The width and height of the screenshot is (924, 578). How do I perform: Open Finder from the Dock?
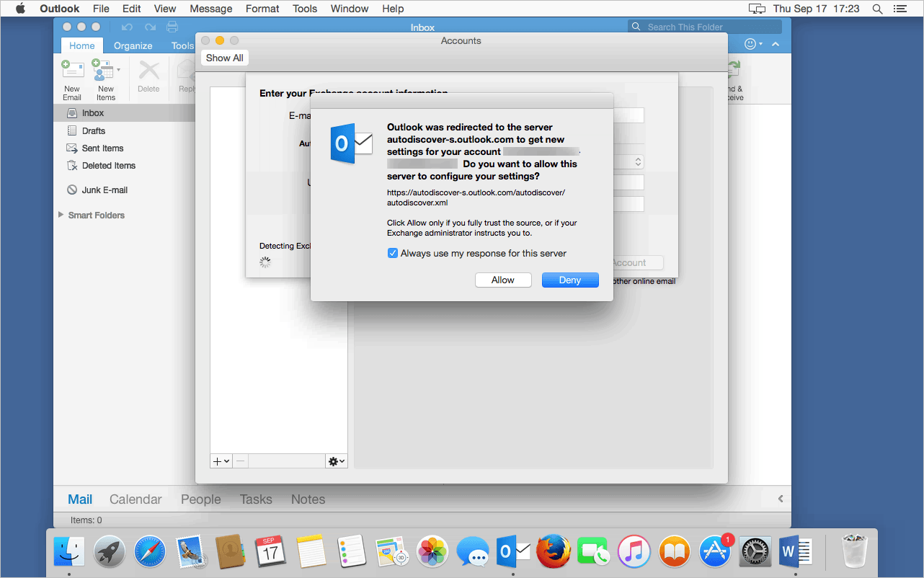click(69, 552)
